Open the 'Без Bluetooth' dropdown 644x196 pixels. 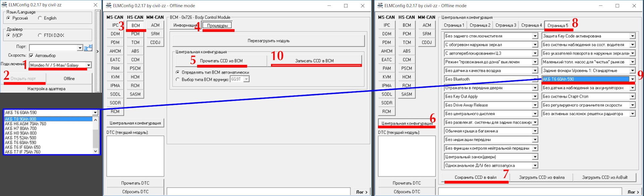click(535, 79)
